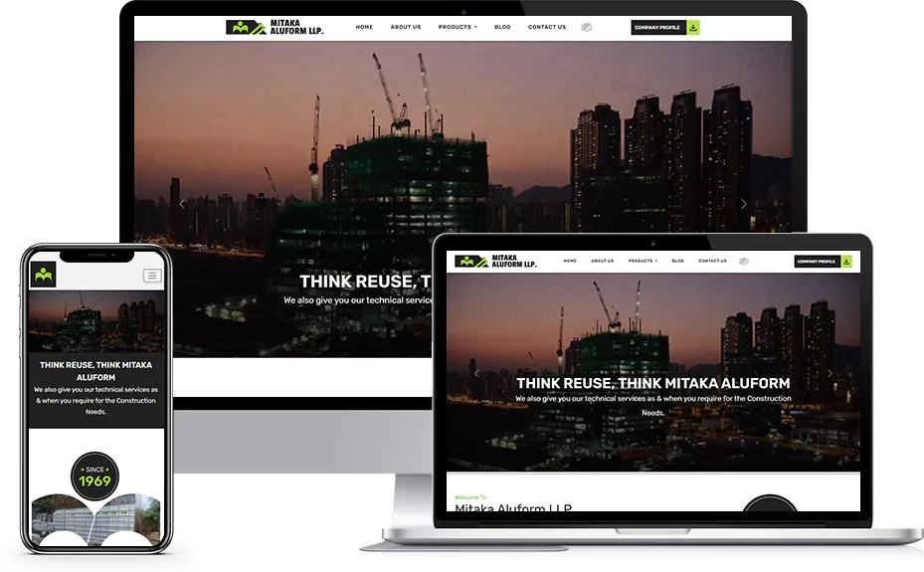Viewport: 924px width, 572px height.
Task: Click the 'Welcome To' text on the laptop screen
Action: 470,497
